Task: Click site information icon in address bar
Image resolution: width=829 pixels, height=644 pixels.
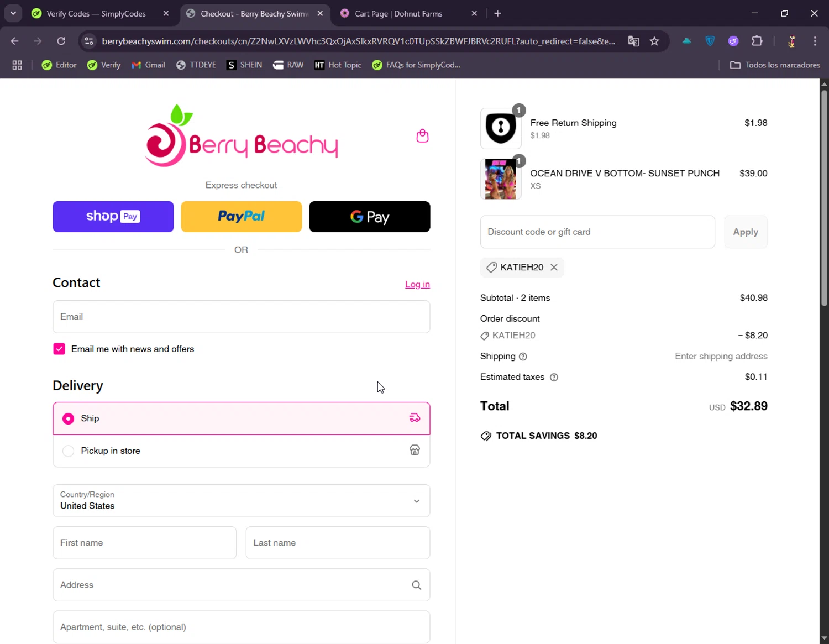Action: [x=89, y=41]
